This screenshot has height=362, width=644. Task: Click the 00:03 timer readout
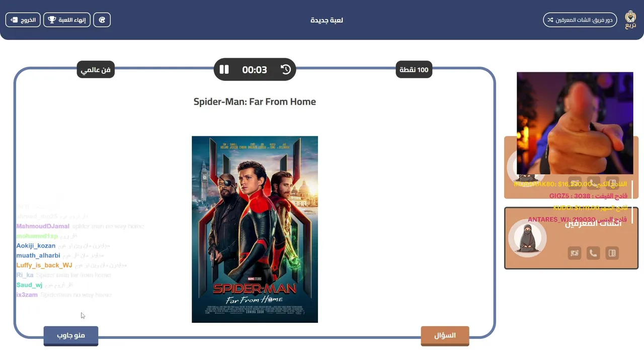point(255,70)
